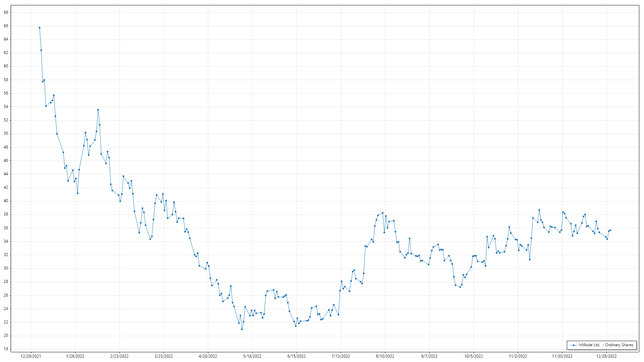Viewport: 644px width, 362px height.
Task: Click the 5/18/2022 x-axis date label
Action: [x=252, y=356]
